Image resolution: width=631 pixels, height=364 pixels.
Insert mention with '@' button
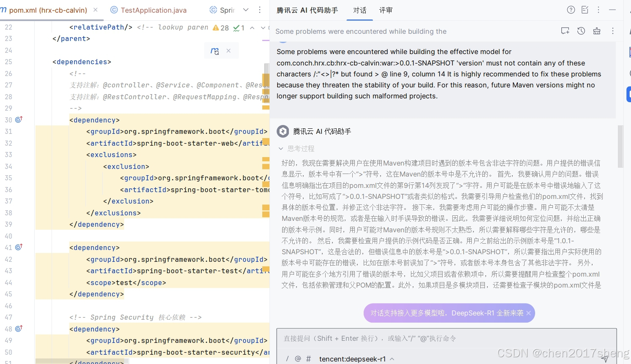[298, 359]
